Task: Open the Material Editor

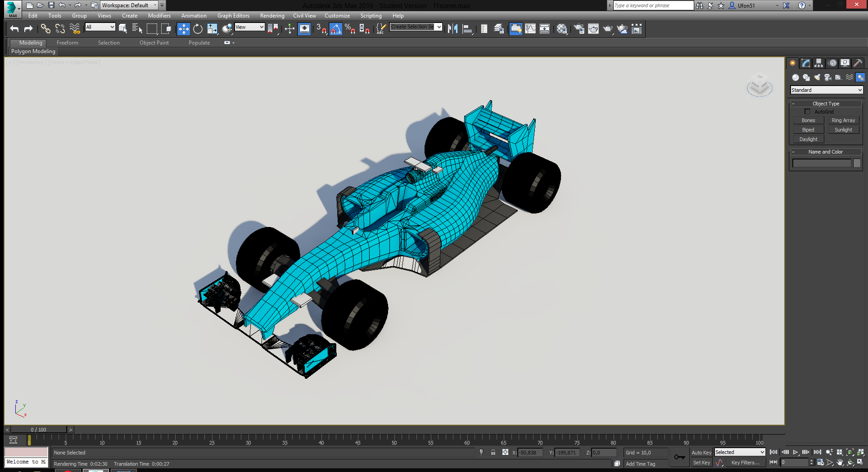Action: (x=562, y=29)
